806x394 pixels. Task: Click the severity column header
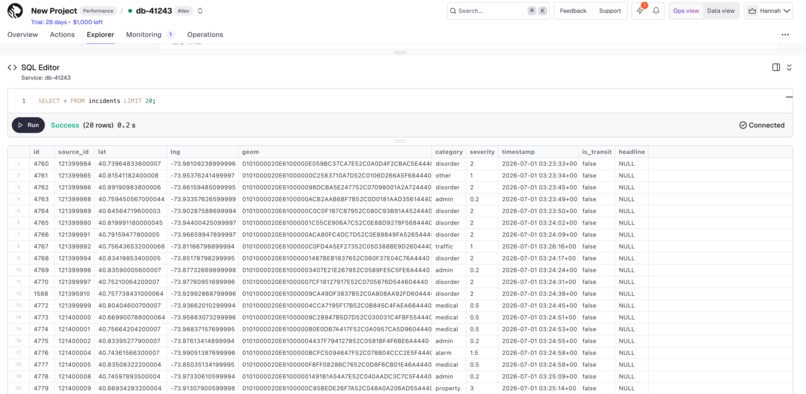(x=482, y=152)
